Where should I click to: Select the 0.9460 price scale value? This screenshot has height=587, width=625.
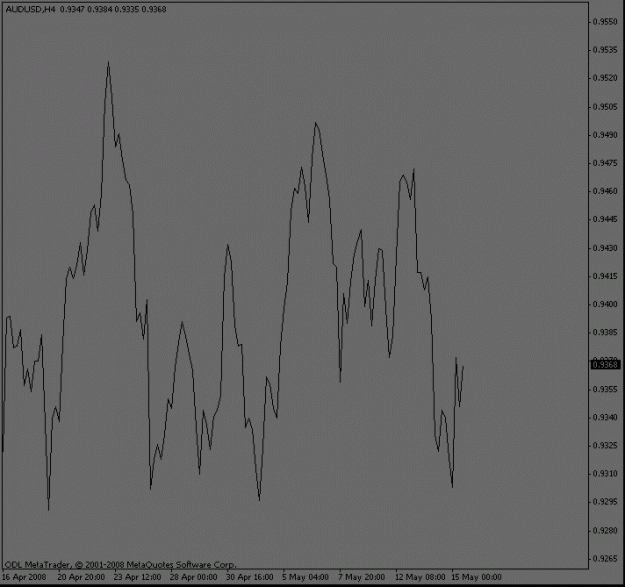click(605, 191)
